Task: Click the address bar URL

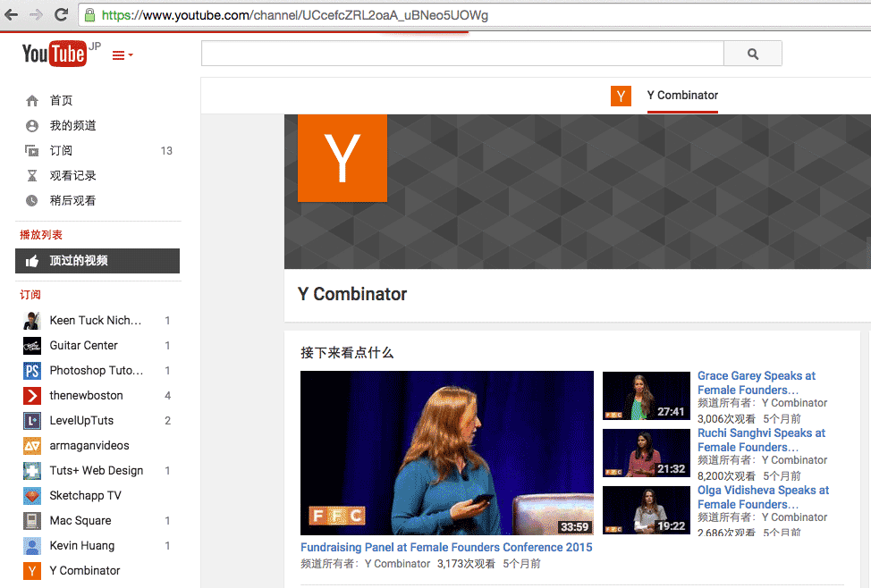Action: (294, 15)
